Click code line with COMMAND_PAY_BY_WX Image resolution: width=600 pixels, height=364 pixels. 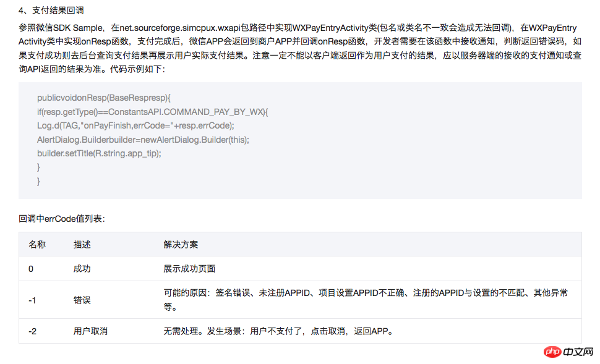tap(153, 112)
